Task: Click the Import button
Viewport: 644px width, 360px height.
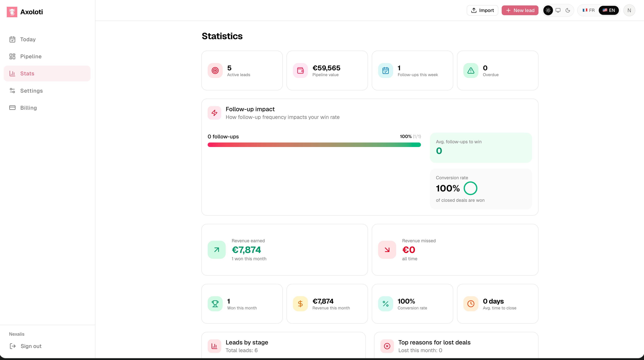Action: (x=482, y=10)
